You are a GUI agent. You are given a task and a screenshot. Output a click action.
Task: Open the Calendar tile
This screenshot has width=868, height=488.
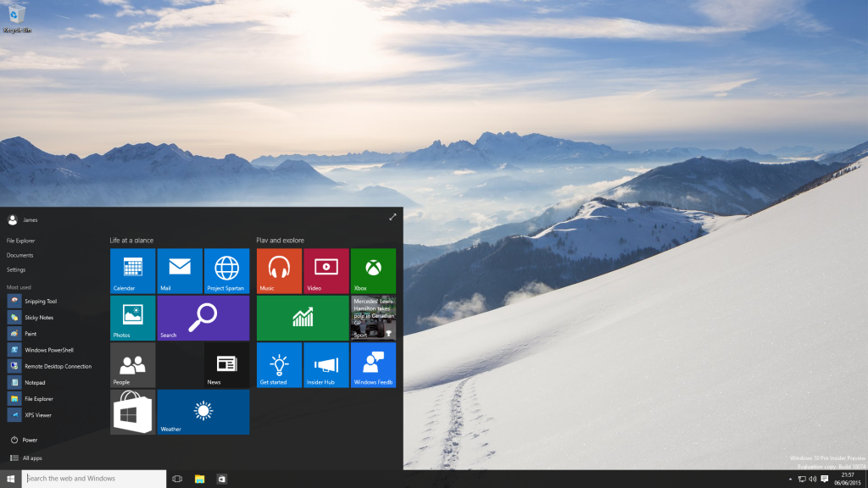133,270
